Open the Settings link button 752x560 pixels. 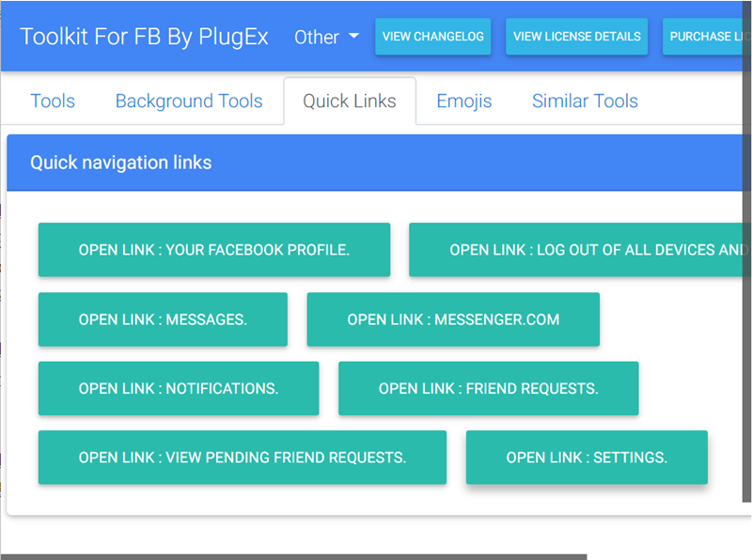(587, 458)
